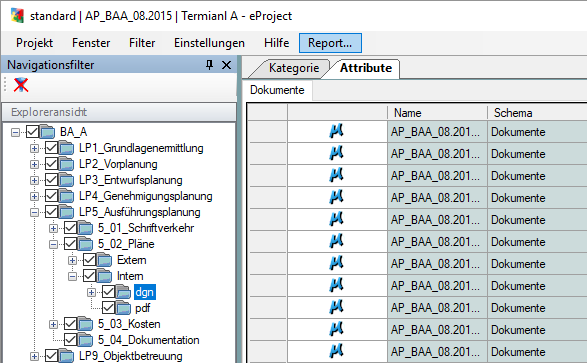
Task: Select the LP2_Vorplanung tree label
Action: (x=118, y=164)
